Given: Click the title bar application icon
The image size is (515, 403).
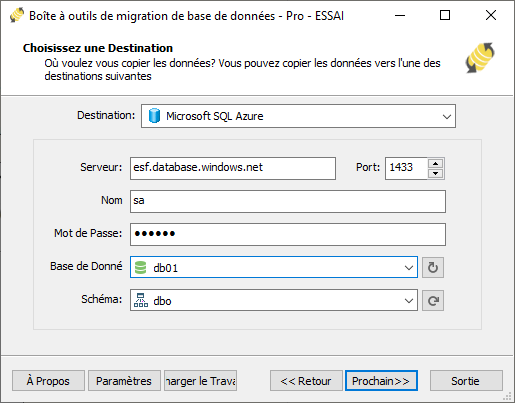Looking at the screenshot, I should 17,15.
